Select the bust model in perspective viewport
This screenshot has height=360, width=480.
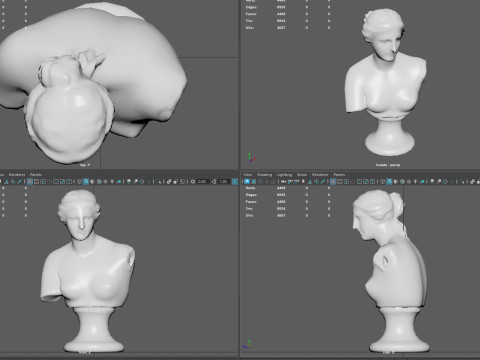coord(387,83)
